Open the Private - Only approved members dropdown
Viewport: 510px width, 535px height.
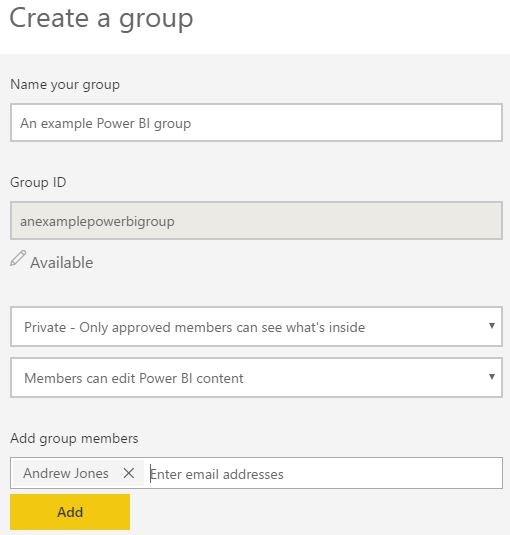[256, 327]
